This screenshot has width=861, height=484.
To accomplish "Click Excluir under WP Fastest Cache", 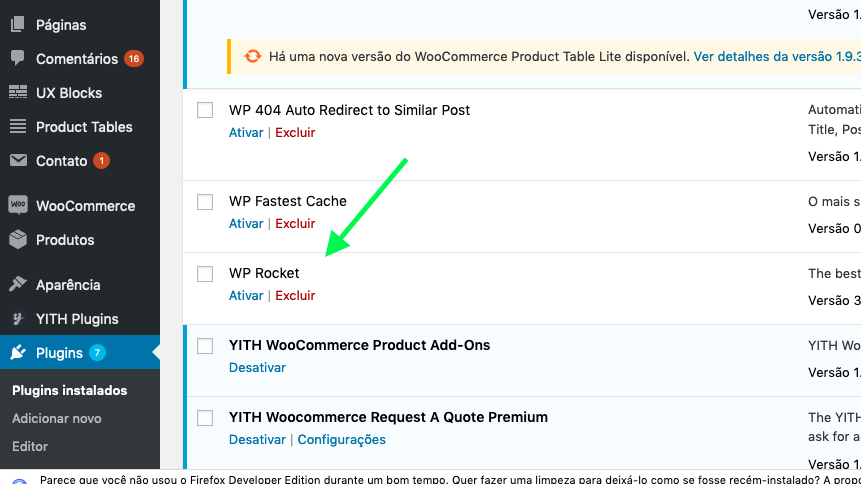I will click(295, 224).
